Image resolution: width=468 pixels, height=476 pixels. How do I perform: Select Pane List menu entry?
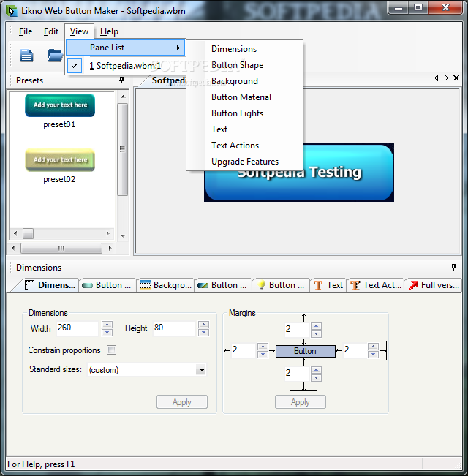pos(125,48)
